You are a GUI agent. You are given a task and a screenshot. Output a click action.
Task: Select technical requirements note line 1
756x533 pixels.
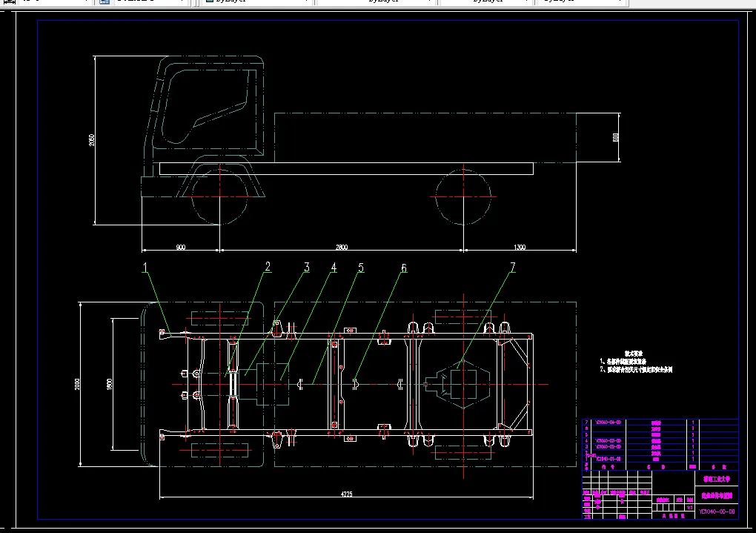point(623,361)
